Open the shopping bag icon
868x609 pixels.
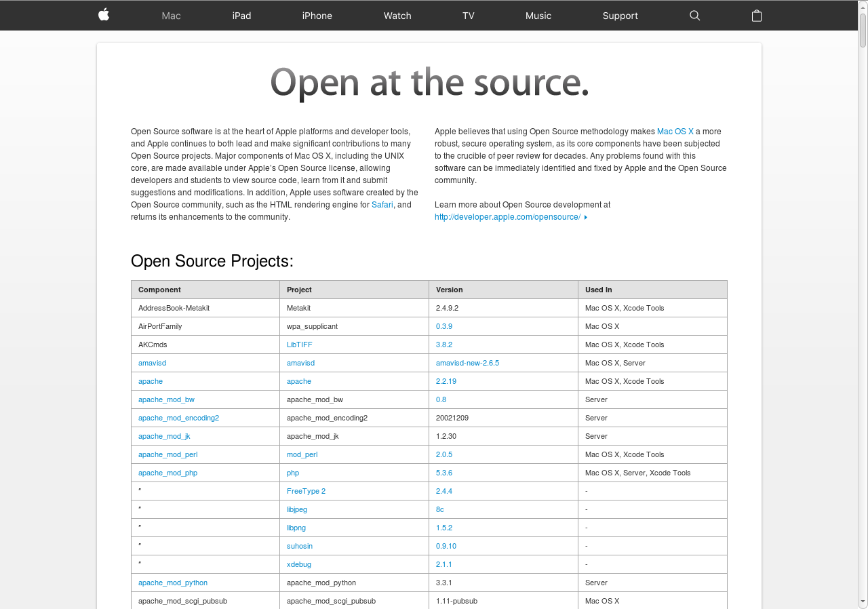click(x=757, y=16)
